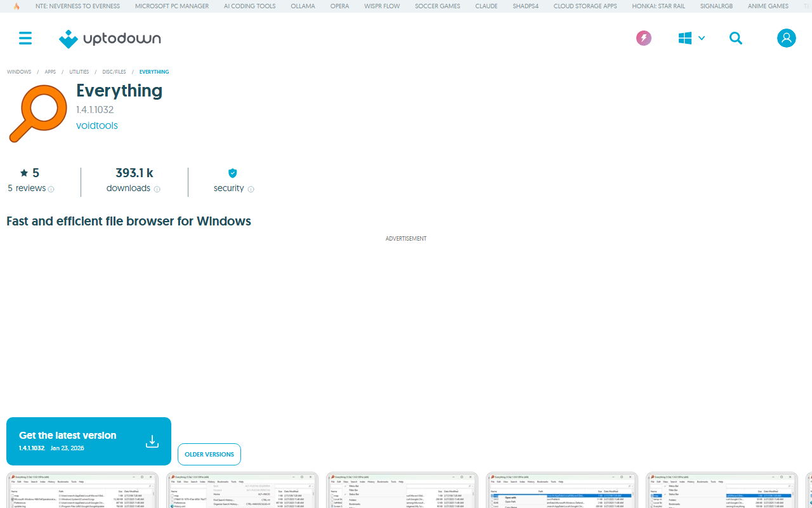Click the Everything breadcrumb
This screenshot has height=508, width=812.
(x=154, y=72)
